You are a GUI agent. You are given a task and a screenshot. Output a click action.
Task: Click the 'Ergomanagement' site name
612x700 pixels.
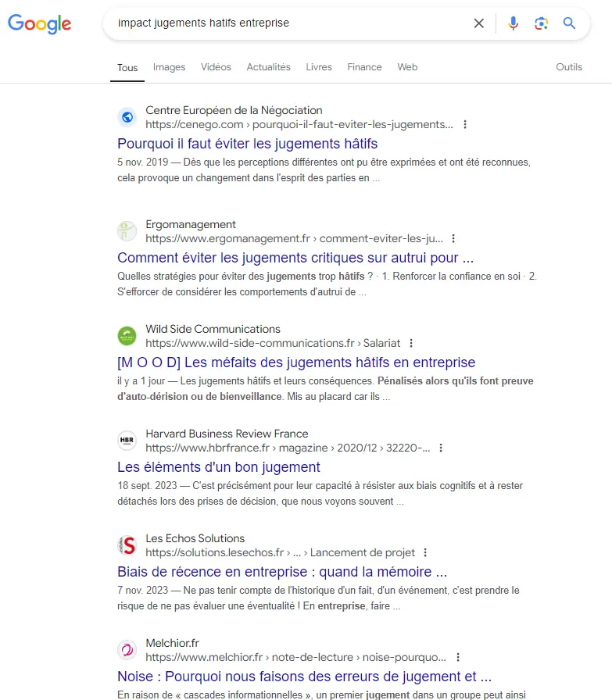pyautogui.click(x=190, y=224)
